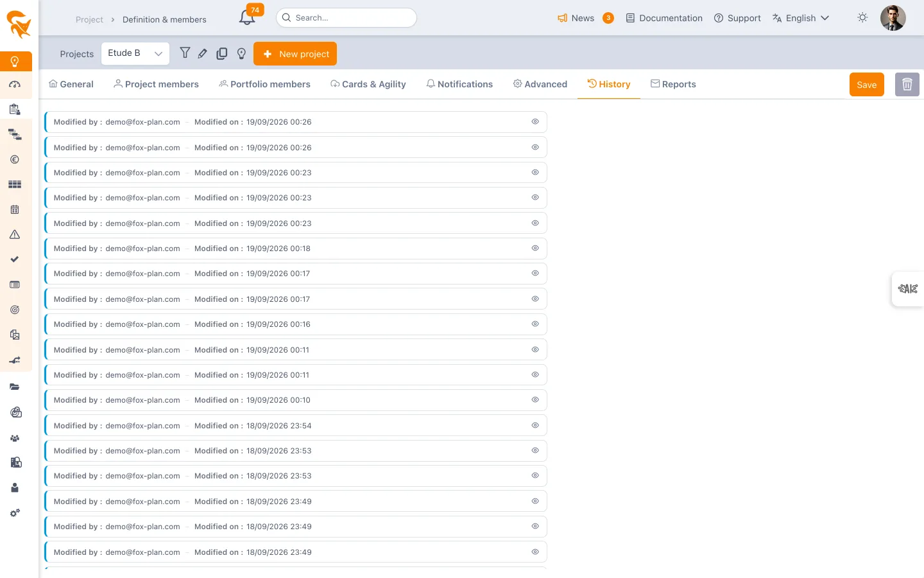The image size is (924, 578).
Task: Open the euro budget icon in sidebar
Action: click(x=15, y=160)
